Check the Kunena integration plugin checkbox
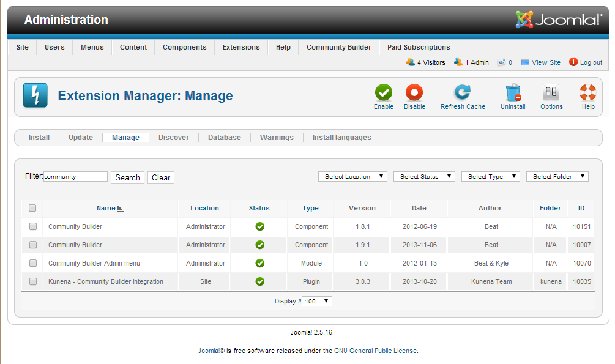This screenshot has height=364, width=615. (x=33, y=281)
